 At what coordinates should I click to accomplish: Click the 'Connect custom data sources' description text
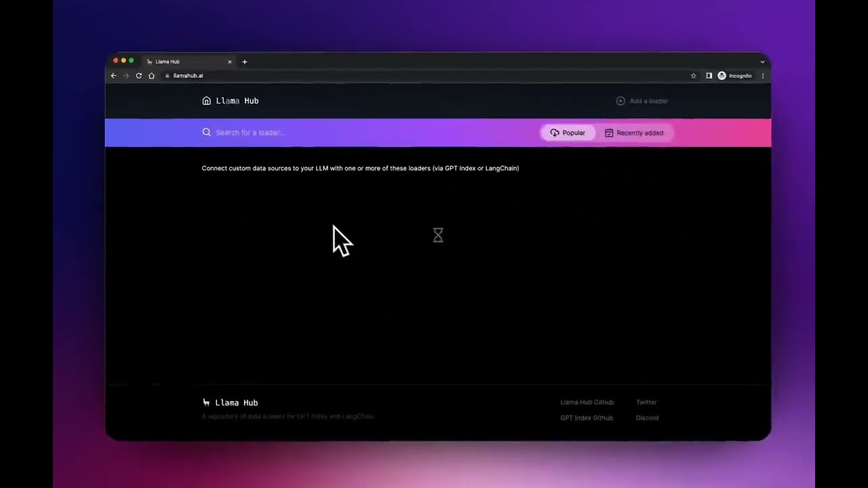pos(360,168)
